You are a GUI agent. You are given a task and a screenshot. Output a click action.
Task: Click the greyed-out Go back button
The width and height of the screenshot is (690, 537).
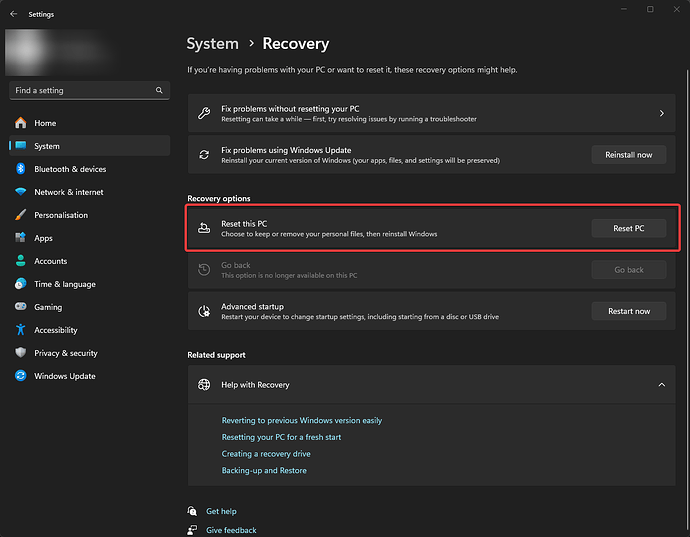tap(628, 269)
